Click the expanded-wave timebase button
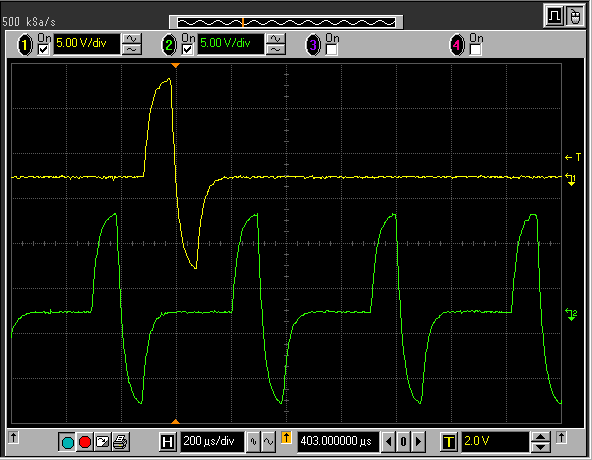This screenshot has height=460, width=592. [x=268, y=441]
